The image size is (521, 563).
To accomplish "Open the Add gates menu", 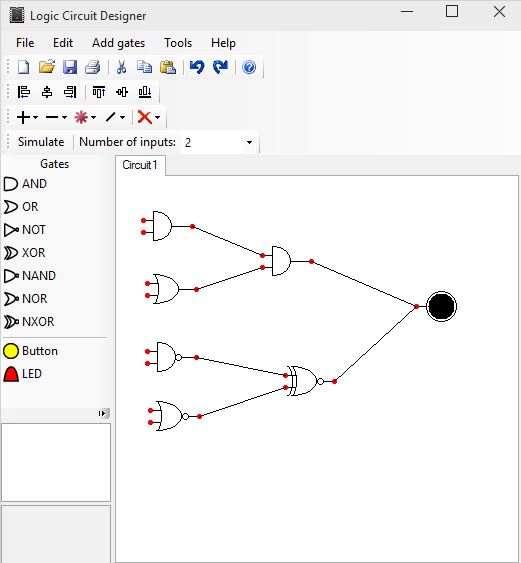I will click(118, 43).
